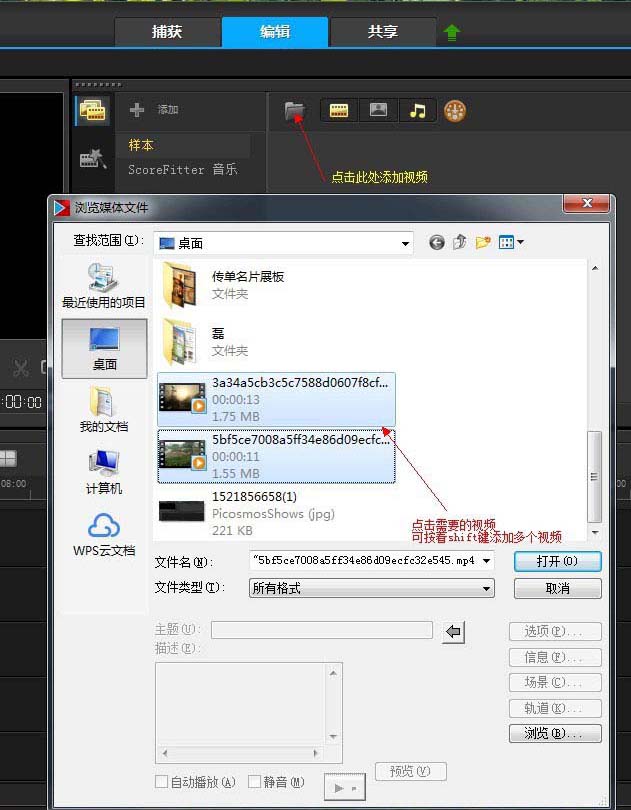The width and height of the screenshot is (631, 810).
Task: Open 最近使用的项目 in places bar
Action: tap(104, 286)
